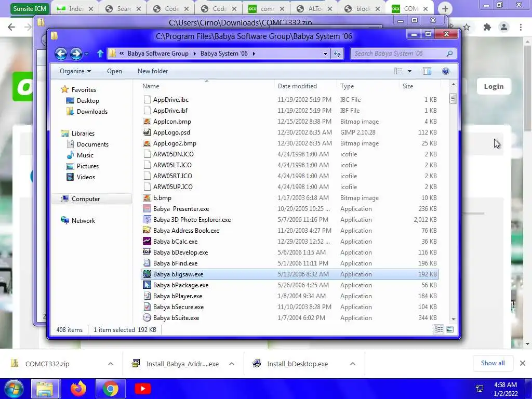Click the refresh button beside address bar
Image resolution: width=532 pixels, height=399 pixels.
tap(337, 54)
